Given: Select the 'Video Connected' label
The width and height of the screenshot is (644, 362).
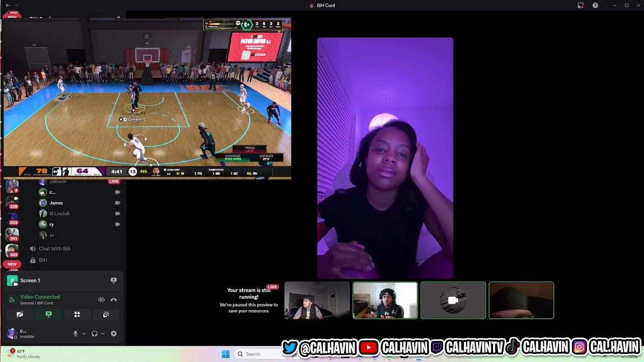Looking at the screenshot, I should click(x=40, y=297).
